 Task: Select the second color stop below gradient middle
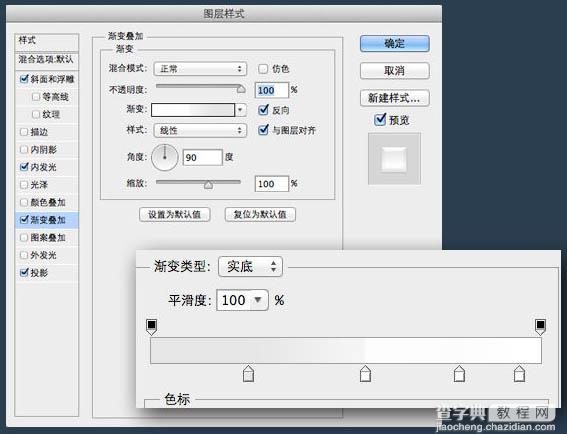click(365, 374)
